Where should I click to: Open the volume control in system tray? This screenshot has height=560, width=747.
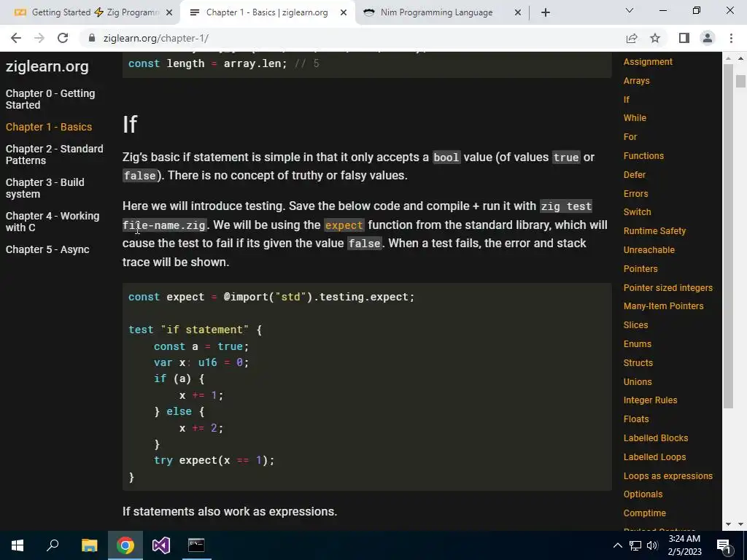(652, 545)
